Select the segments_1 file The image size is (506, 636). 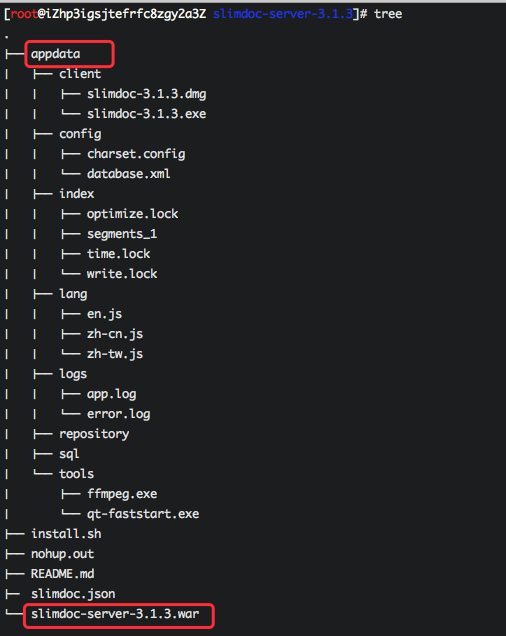(x=122, y=234)
